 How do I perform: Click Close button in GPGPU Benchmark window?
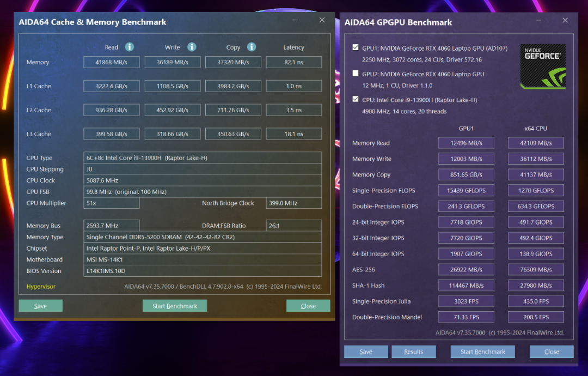pyautogui.click(x=552, y=351)
